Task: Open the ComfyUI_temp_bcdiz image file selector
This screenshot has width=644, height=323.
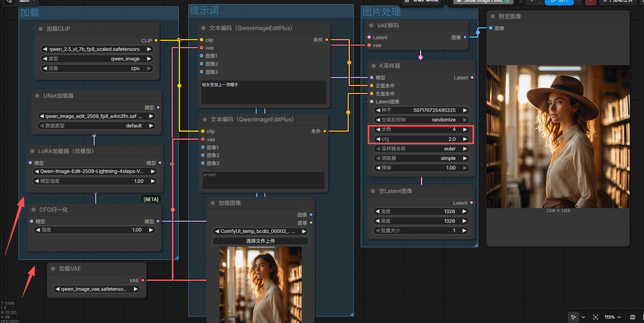Action: (x=260, y=231)
